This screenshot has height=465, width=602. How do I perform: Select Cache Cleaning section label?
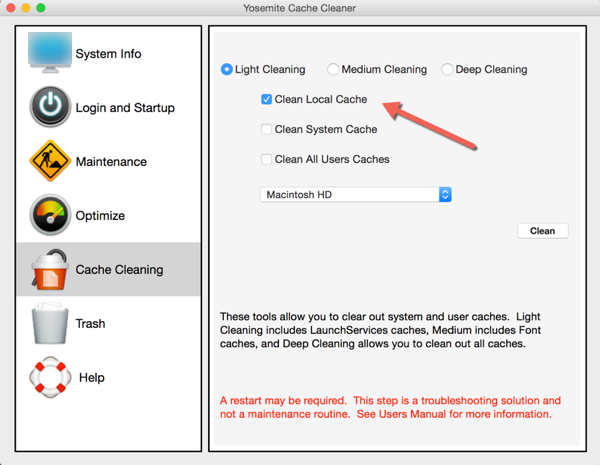click(x=119, y=270)
